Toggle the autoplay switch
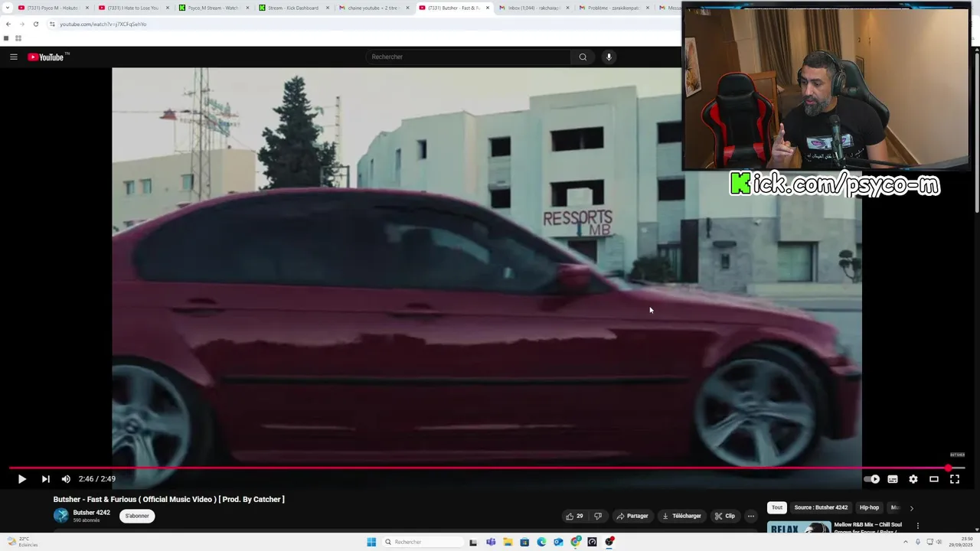980x551 pixels. click(872, 479)
